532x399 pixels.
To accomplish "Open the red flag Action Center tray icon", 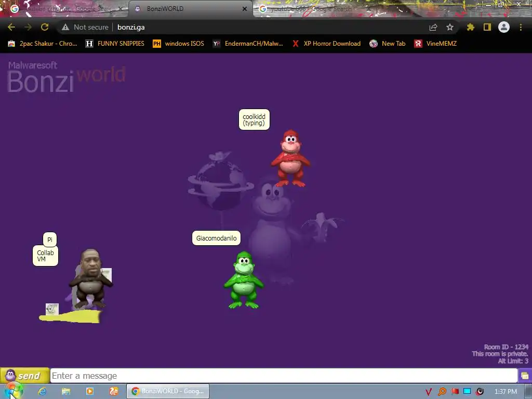I will 455,392.
